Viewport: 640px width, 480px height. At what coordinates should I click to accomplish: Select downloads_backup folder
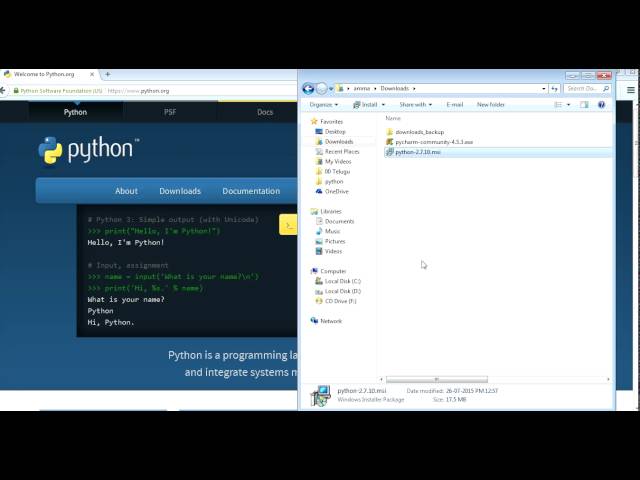coord(415,132)
